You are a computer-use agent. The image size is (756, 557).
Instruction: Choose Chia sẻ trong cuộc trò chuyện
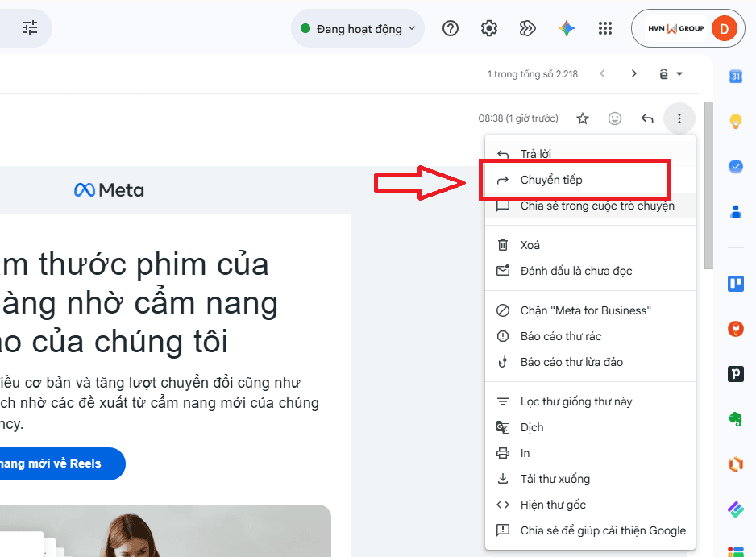click(590, 206)
